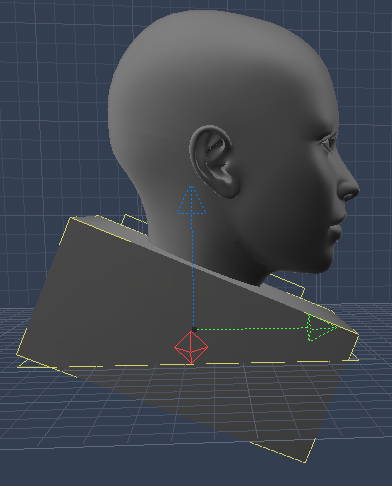The height and width of the screenshot is (486, 392).
Task: Select the lips of the head model
Action: point(337,230)
